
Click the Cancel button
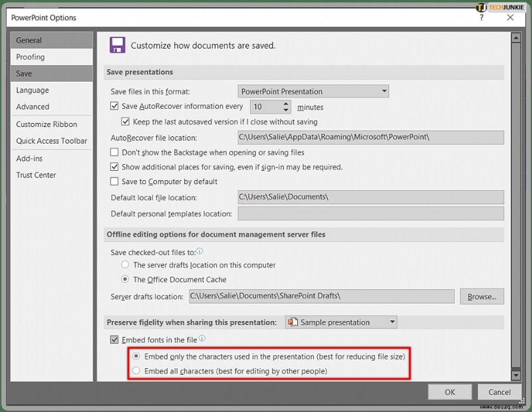pyautogui.click(x=499, y=392)
